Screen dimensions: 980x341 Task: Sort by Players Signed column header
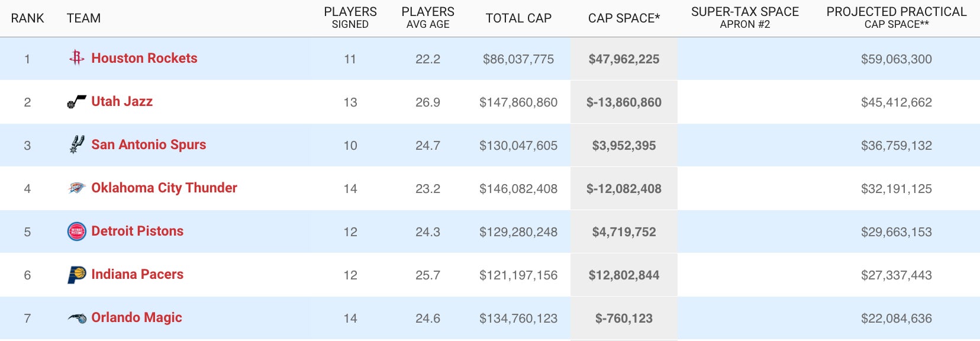click(x=350, y=18)
